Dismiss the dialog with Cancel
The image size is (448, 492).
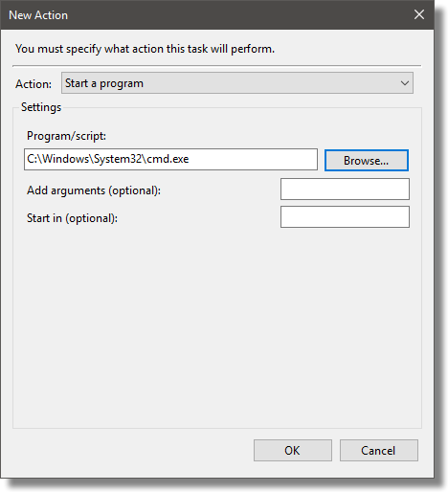click(379, 450)
